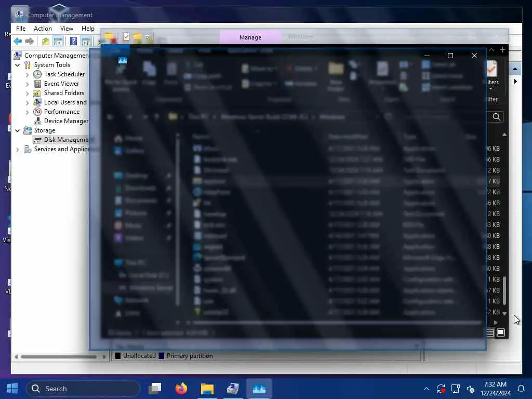The width and height of the screenshot is (532, 399).
Task: Close the blurred front Explorer window
Action: point(474,55)
